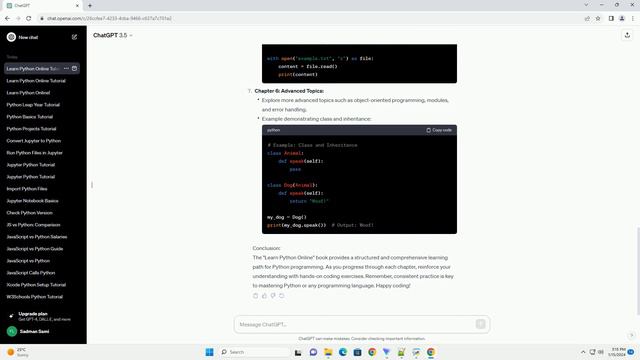This screenshot has width=640, height=360.
Task: Click the ChatGPT logo beside New chat
Action: pyautogui.click(x=11, y=37)
